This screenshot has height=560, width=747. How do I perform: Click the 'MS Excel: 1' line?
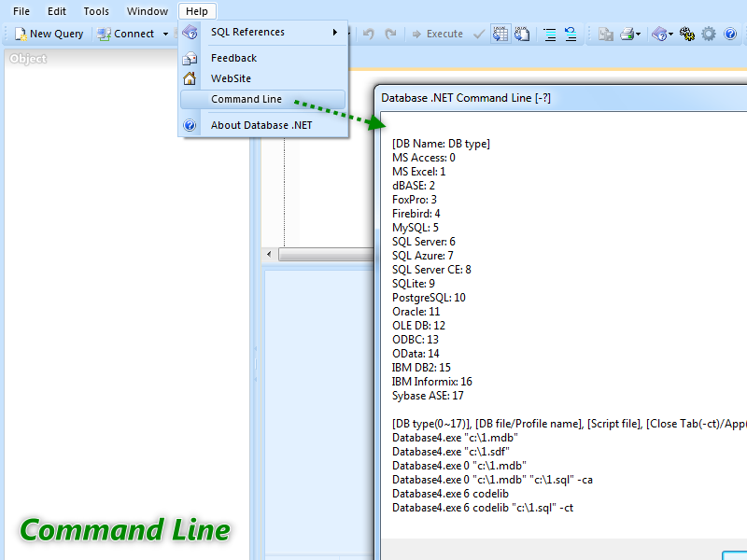419,172
